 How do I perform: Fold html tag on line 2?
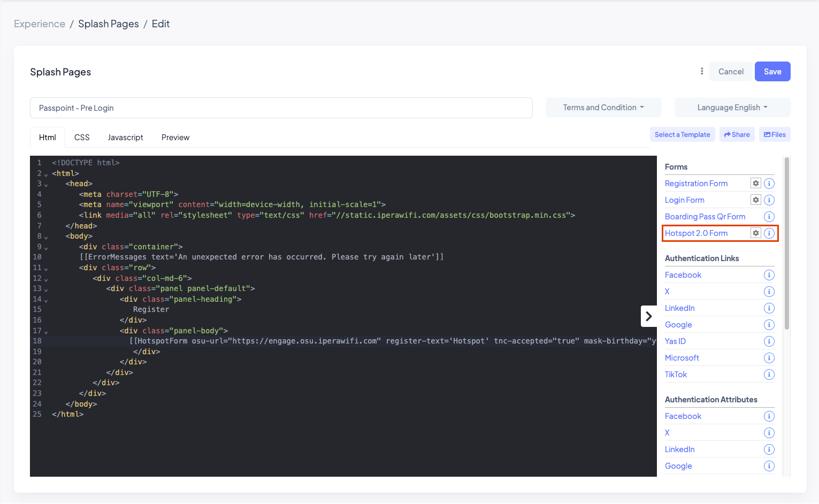(x=46, y=174)
